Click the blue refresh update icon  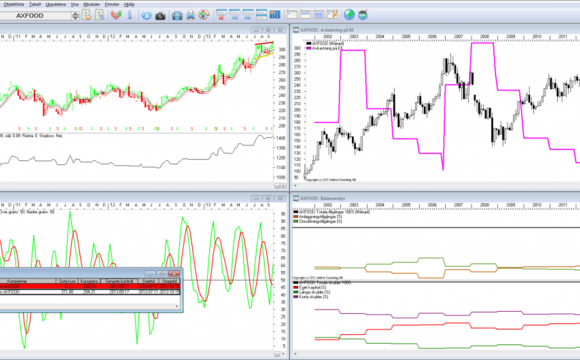[x=146, y=16]
